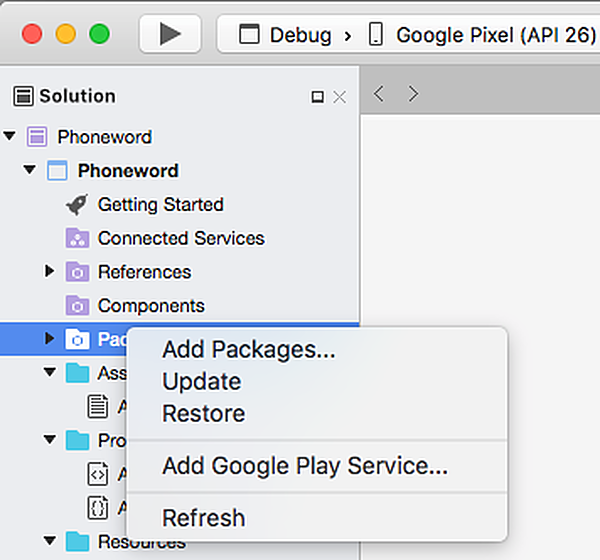This screenshot has height=560, width=600.
Task: Expand the References node
Action: coord(49,271)
